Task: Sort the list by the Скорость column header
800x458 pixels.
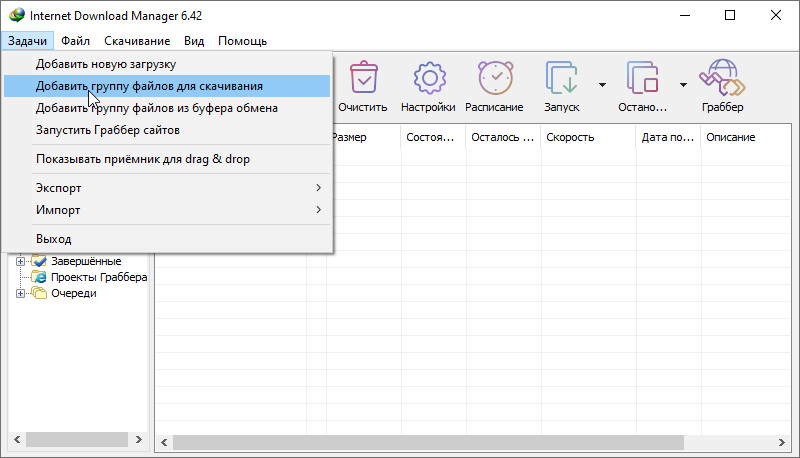Action: click(x=586, y=137)
